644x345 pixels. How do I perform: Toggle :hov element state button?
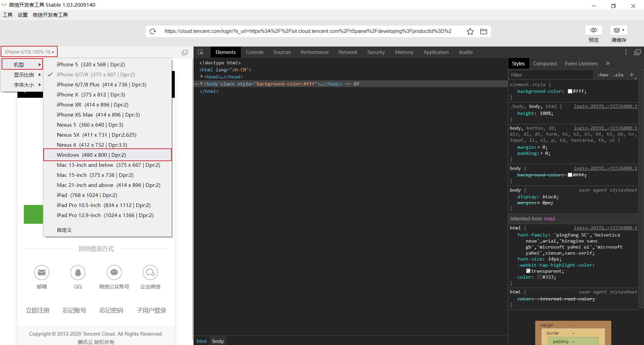point(603,75)
